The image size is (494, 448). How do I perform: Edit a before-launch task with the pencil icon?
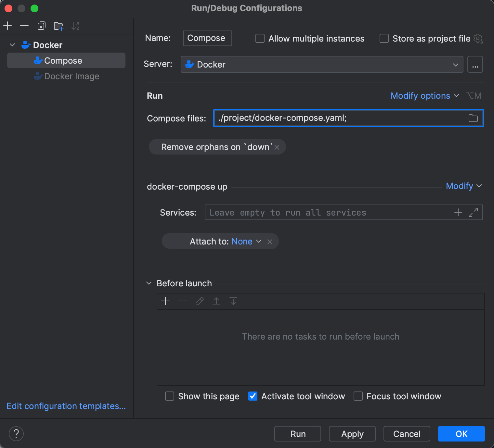point(199,301)
